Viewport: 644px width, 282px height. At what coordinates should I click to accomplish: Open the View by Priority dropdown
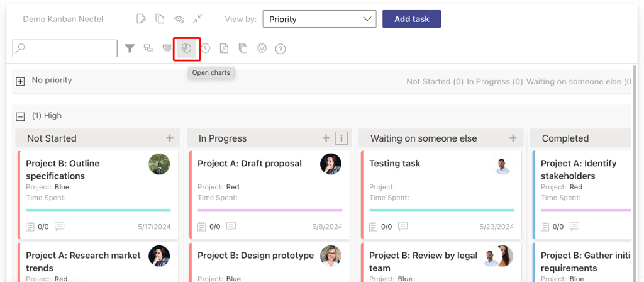[319, 19]
